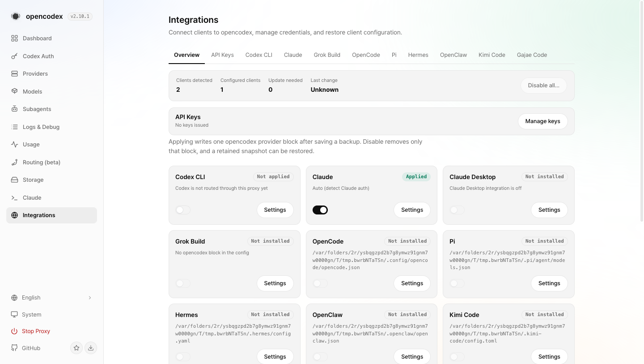Image resolution: width=644 pixels, height=364 pixels.
Task: Toggle the Hermes integration switch
Action: tap(183, 357)
